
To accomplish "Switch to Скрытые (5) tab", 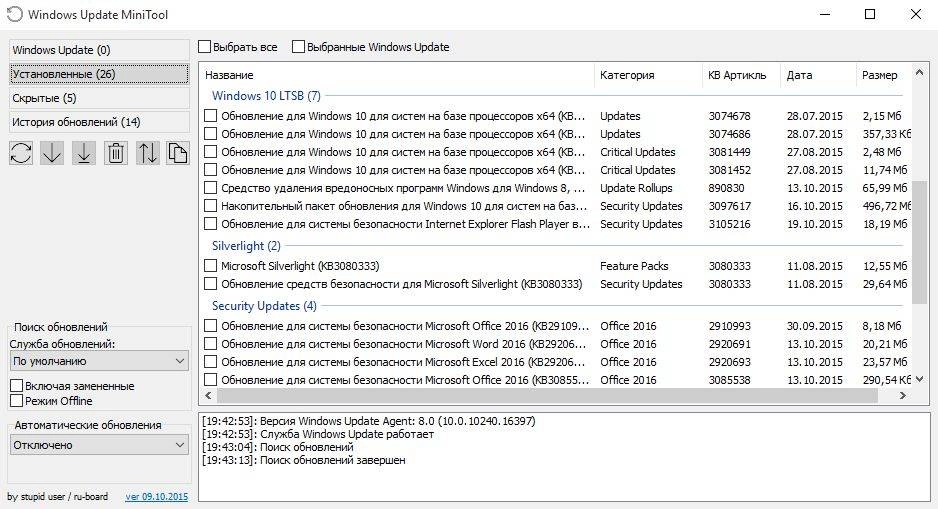I will pos(99,98).
